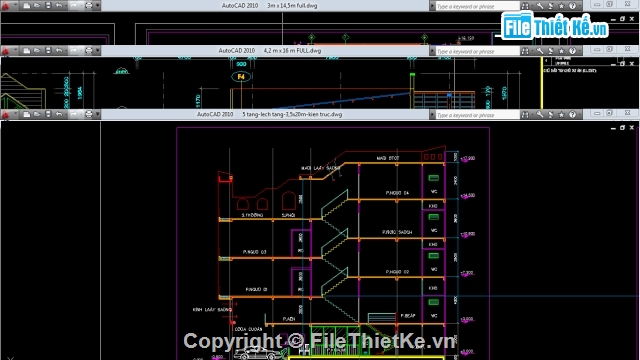Redo in 4,2 m x 16 m FULL.dwg window
The image size is (640, 360).
point(73,51)
